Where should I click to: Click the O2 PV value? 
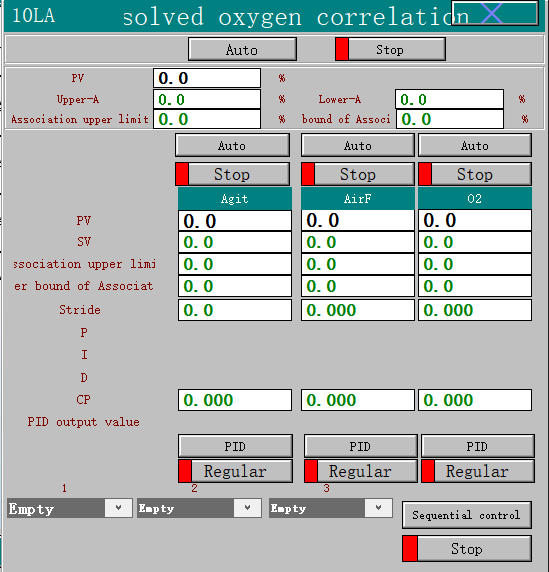click(475, 221)
